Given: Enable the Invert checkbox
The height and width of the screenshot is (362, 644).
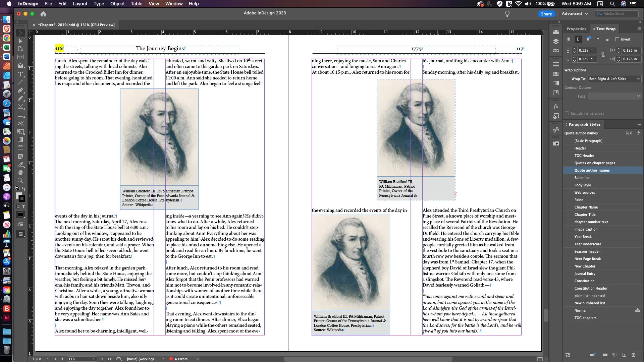Looking at the screenshot, I should (x=617, y=39).
